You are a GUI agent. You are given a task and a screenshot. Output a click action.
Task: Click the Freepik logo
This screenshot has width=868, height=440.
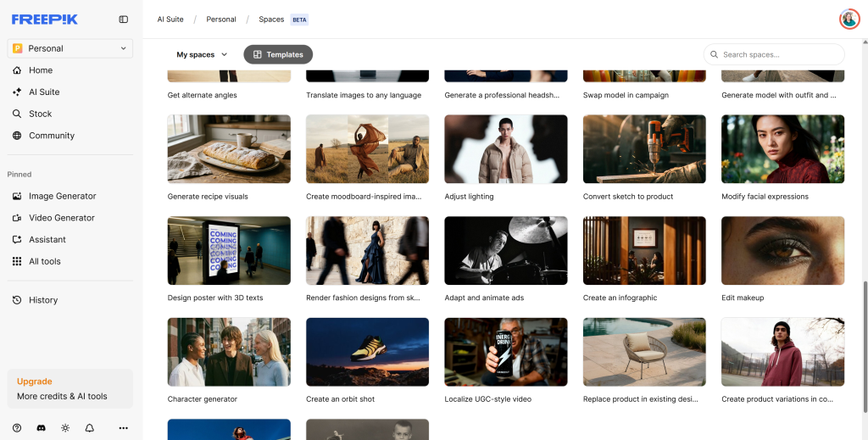[45, 19]
